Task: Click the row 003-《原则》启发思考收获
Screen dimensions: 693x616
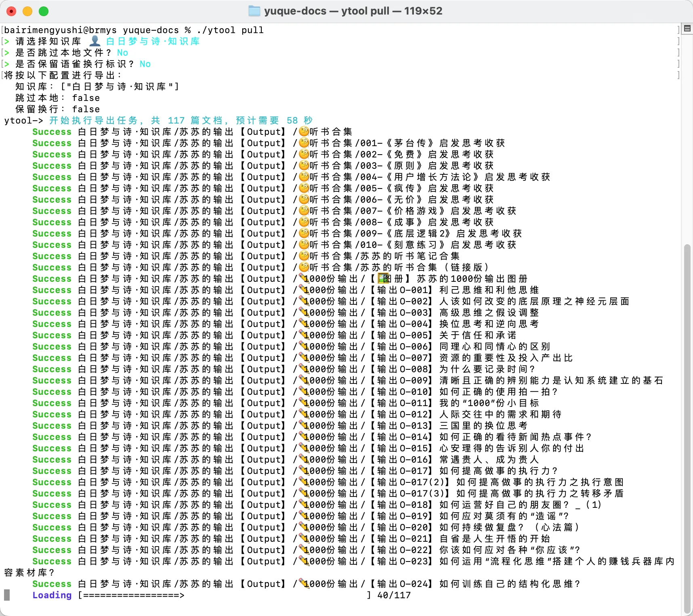Action: (x=263, y=166)
